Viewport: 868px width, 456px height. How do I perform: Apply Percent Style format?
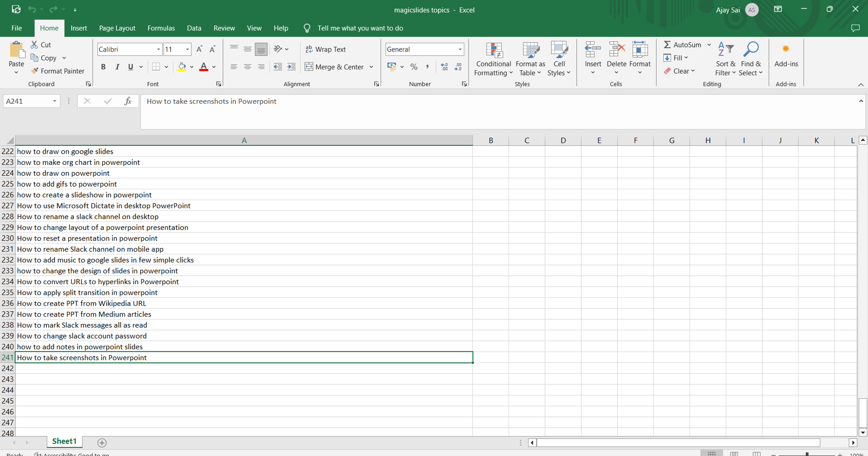pyautogui.click(x=414, y=67)
